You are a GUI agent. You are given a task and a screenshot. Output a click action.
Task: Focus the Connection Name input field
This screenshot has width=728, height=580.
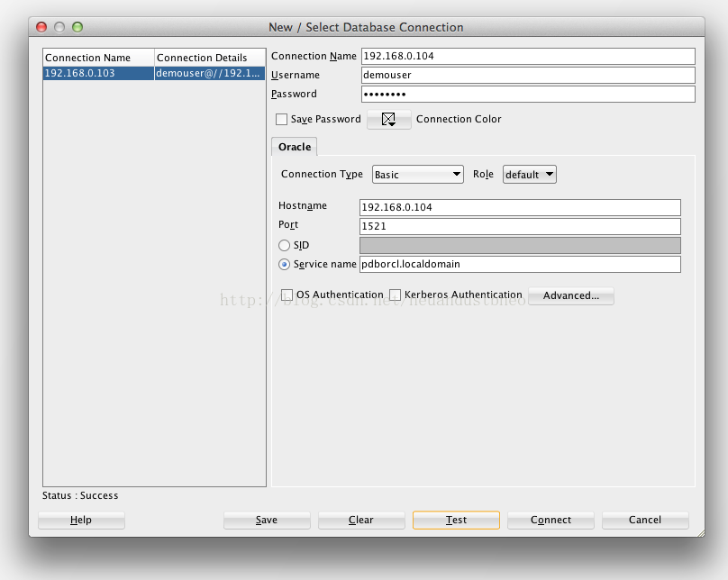coord(528,56)
